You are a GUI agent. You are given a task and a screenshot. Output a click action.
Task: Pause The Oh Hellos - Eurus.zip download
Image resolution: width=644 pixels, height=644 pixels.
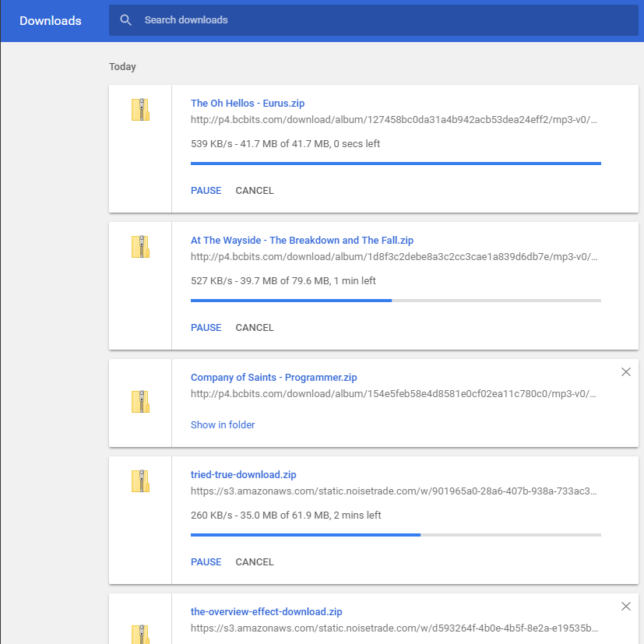206,191
